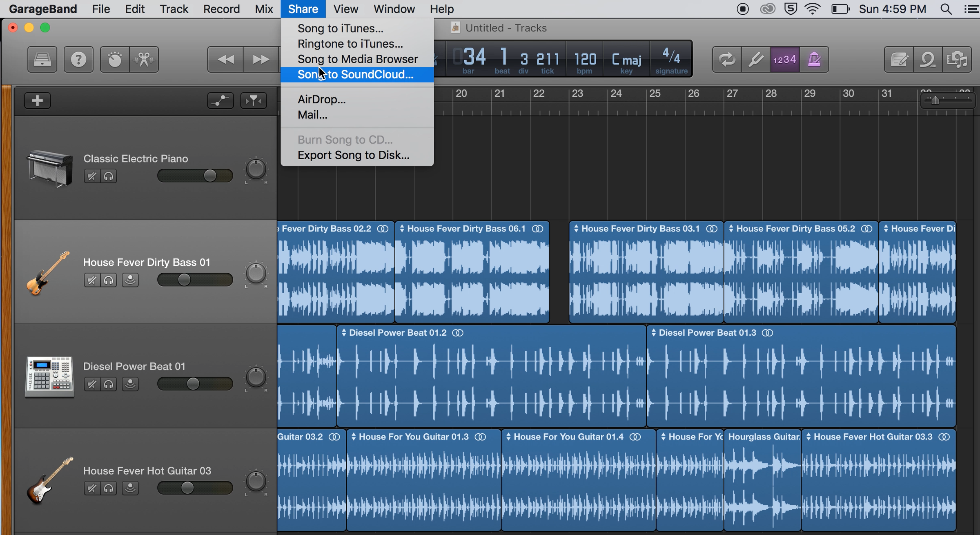
Task: Click the Add Track plus button
Action: click(37, 100)
